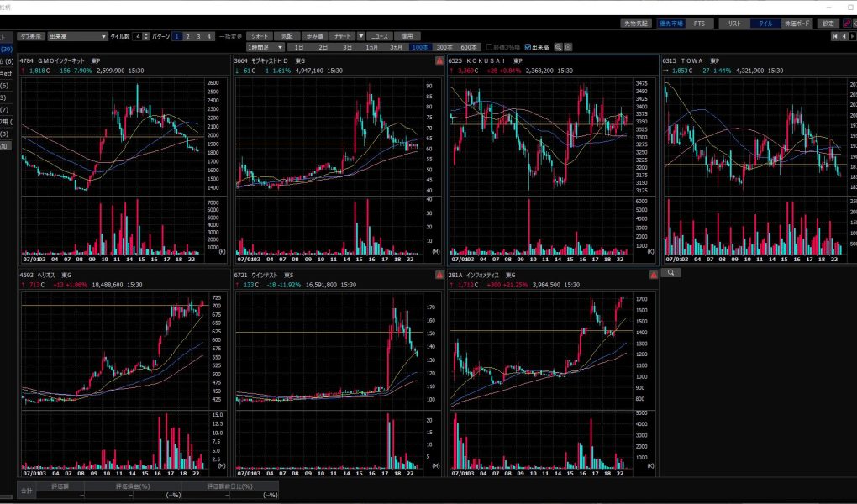Click the magnifier zoom icon beside 出来高 checkbox
Image resolution: width=857 pixels, height=504 pixels.
(x=558, y=47)
